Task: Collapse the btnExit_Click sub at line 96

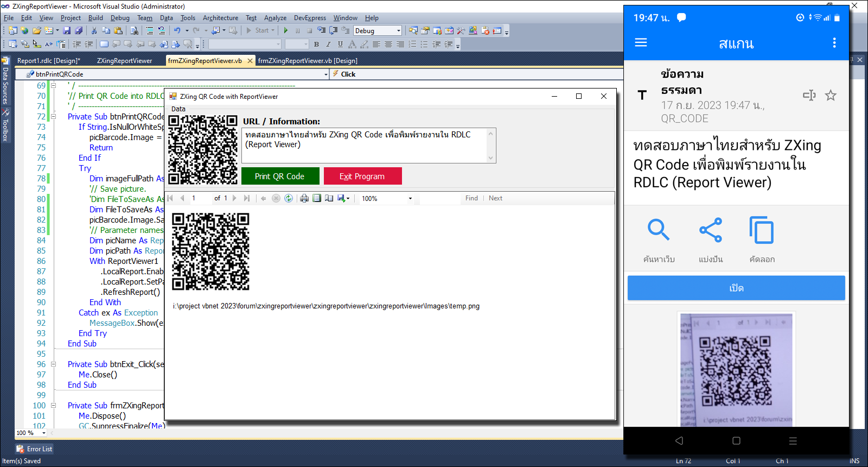Action: (x=53, y=364)
